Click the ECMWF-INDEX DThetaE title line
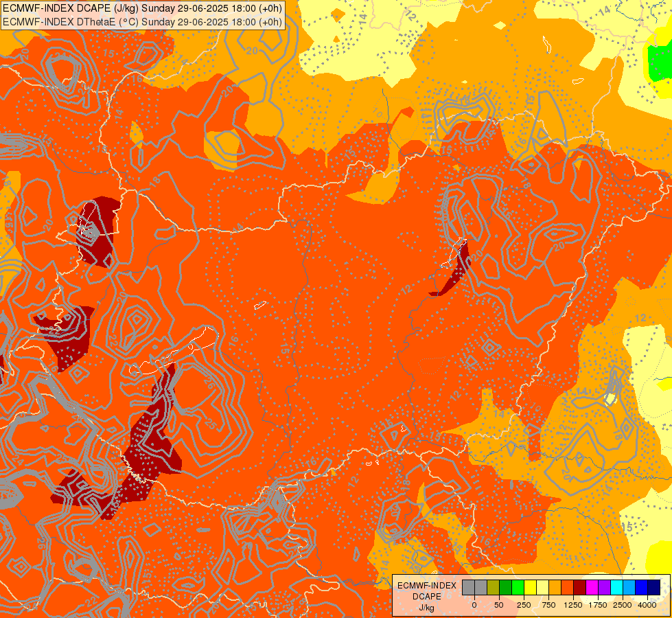The height and width of the screenshot is (618, 672). tap(142, 21)
